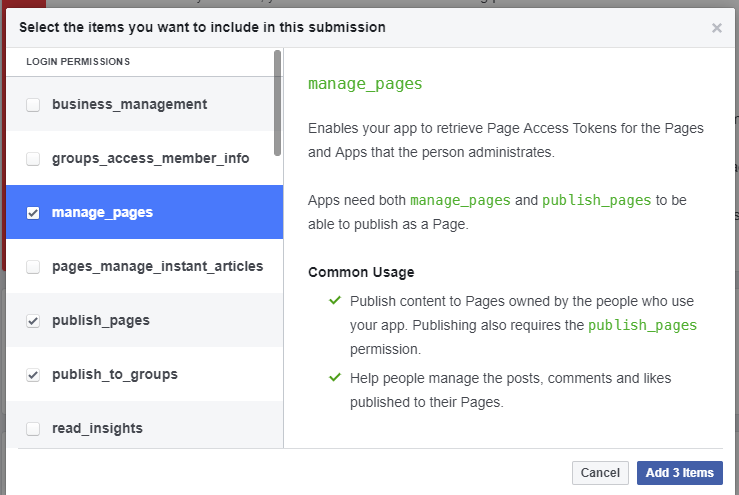Screen dimensions: 739x495
Task: Select the business_management permission row
Action: pos(140,104)
